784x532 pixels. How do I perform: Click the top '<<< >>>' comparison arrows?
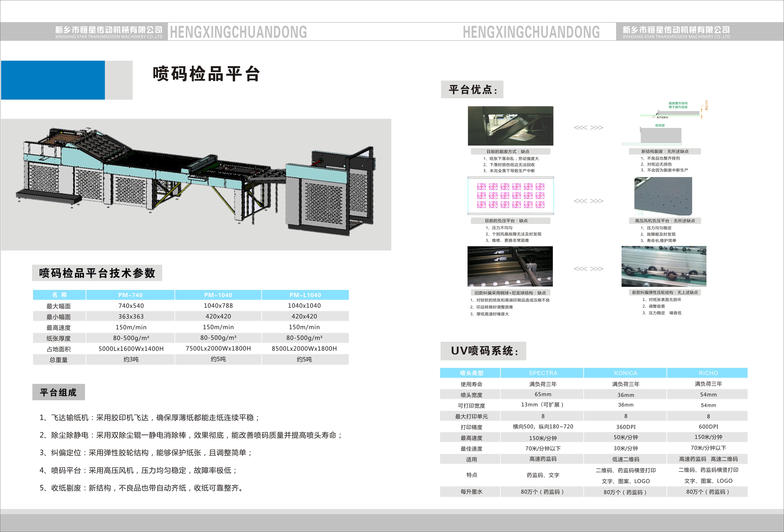pos(588,127)
